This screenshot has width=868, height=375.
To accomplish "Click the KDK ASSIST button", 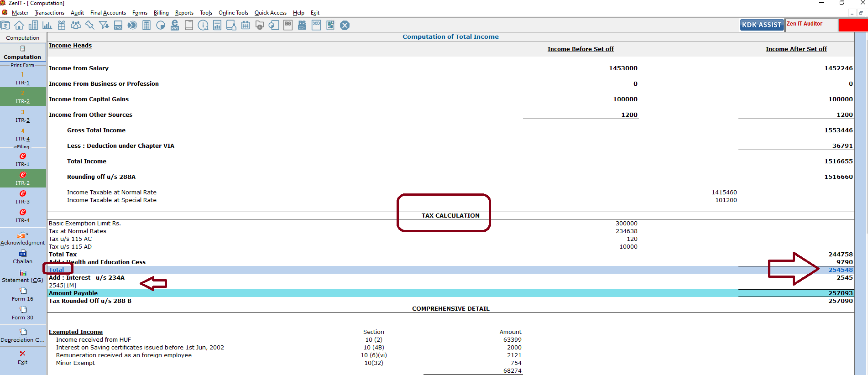I will click(x=761, y=25).
